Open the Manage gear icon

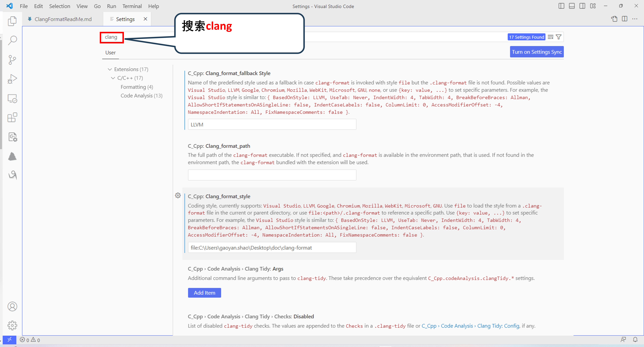pos(12,325)
